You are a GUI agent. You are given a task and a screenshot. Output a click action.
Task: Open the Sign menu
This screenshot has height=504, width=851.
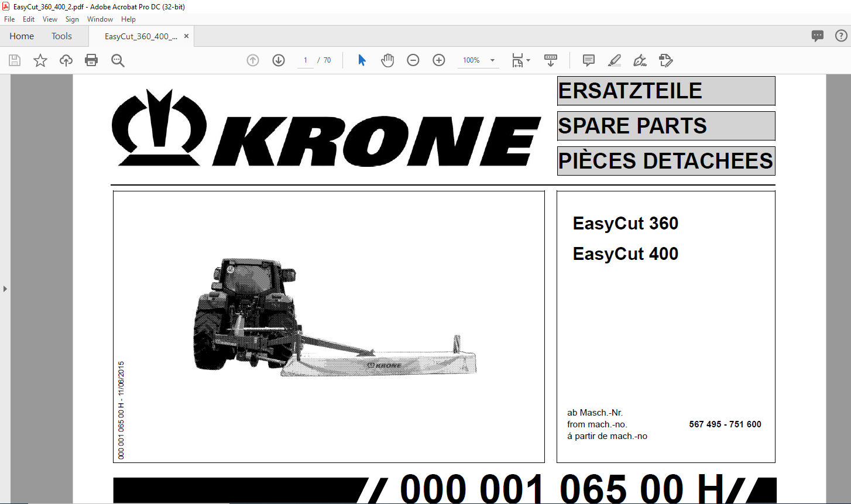(x=72, y=19)
